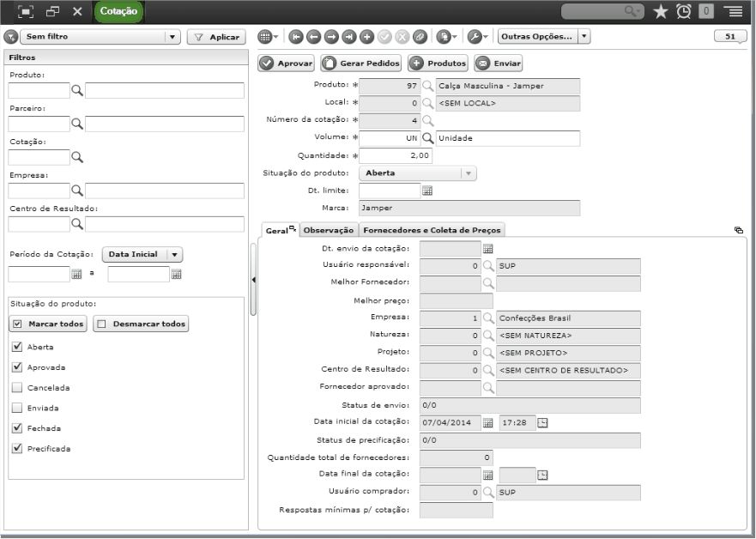
Task: Click the Desmarcar todos button
Action: (x=141, y=324)
